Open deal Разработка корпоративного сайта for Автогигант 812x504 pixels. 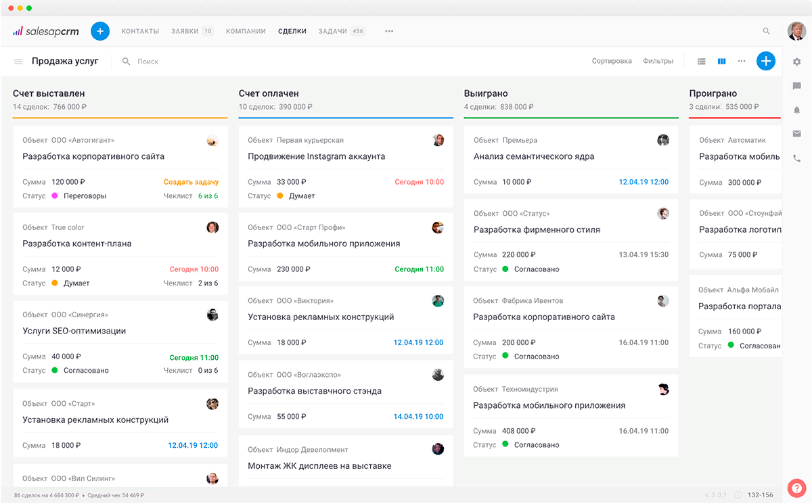(x=93, y=156)
